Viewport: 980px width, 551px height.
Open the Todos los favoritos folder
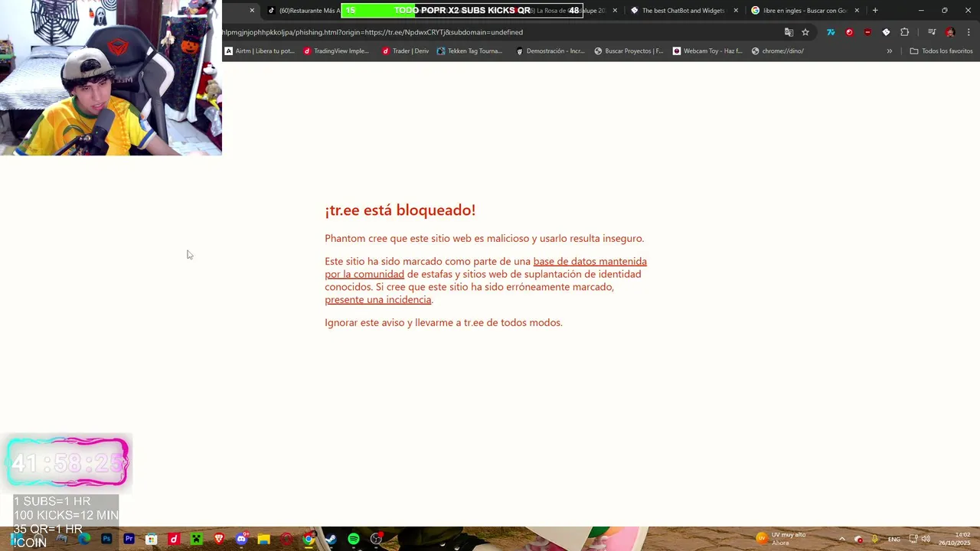pyautogui.click(x=941, y=51)
